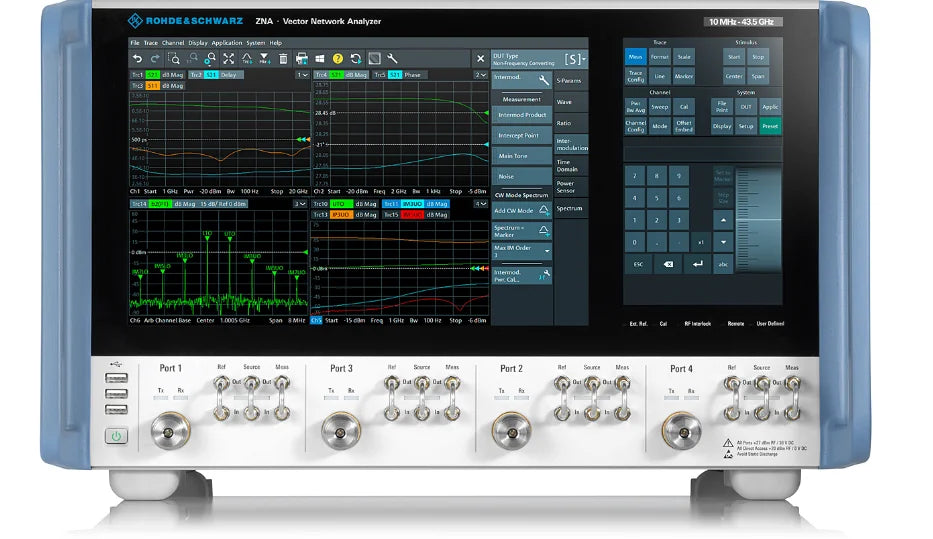Expand the Max IM Order dropdown
This screenshot has height=539, width=933.
(x=521, y=251)
